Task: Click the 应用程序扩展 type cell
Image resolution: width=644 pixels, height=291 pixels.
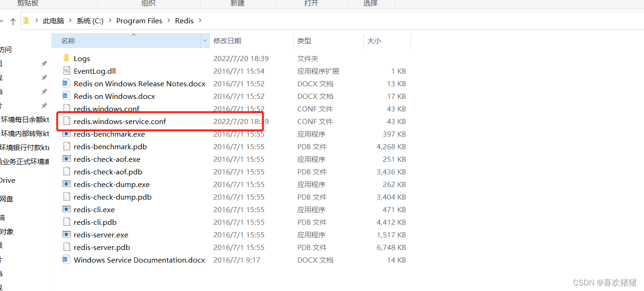Action: point(318,71)
